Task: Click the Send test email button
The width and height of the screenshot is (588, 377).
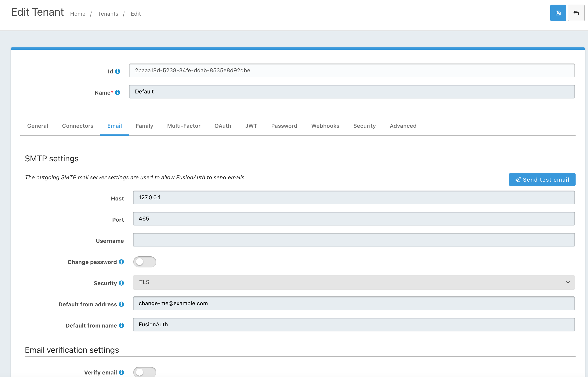Action: (542, 180)
